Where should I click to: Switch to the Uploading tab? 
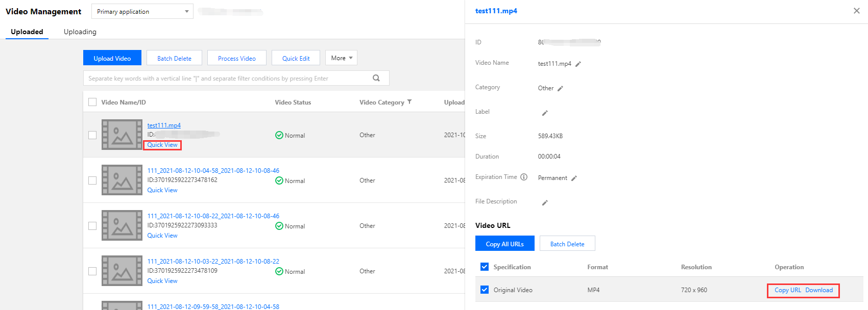80,32
